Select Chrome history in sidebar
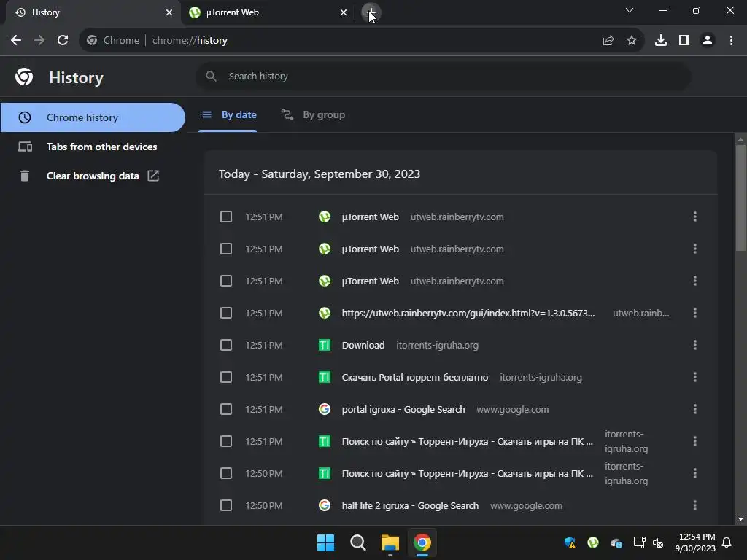Image resolution: width=747 pixels, height=560 pixels. coord(93,117)
